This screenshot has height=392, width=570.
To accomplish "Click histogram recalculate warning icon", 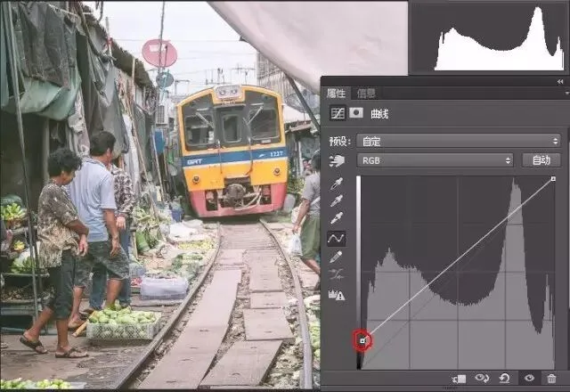I will 337,295.
